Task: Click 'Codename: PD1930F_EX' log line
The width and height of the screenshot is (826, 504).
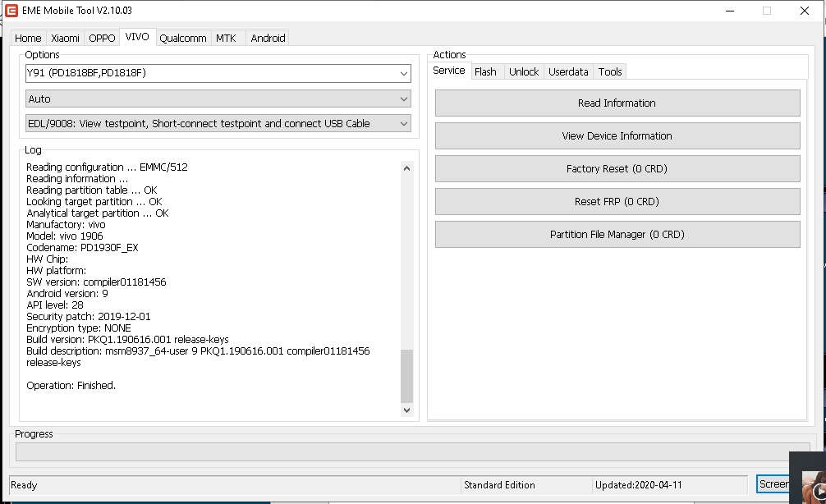Action: click(82, 248)
